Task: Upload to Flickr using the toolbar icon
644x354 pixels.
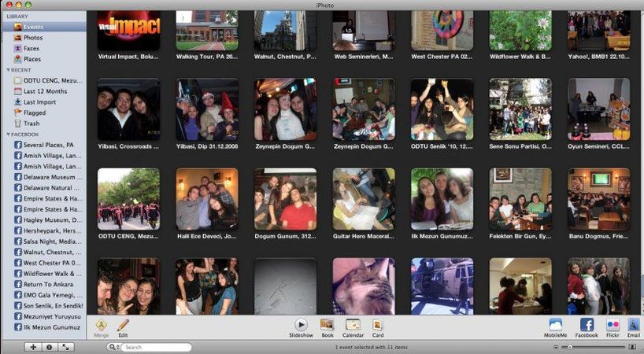Action: (613, 325)
